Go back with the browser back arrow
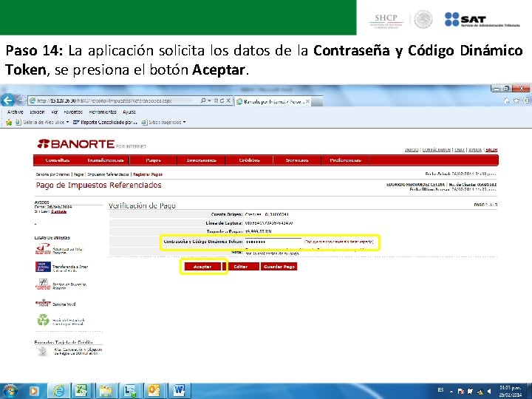532x399 pixels. [7, 100]
